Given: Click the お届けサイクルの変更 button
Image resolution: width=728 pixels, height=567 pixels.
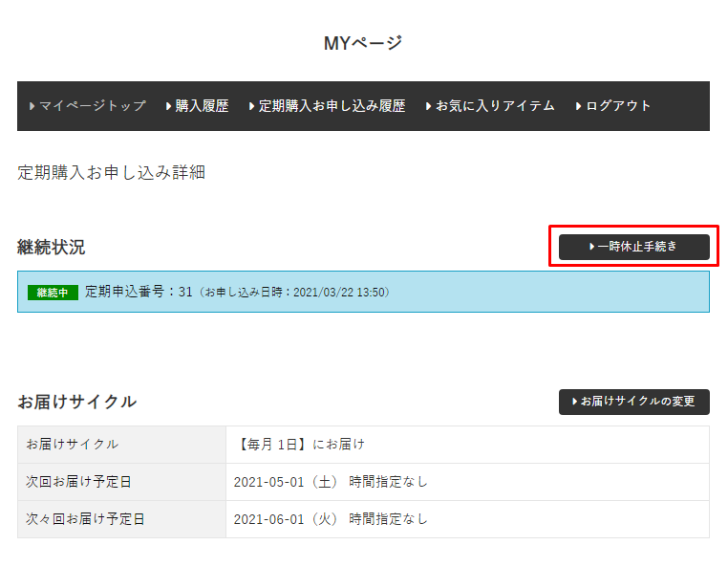Looking at the screenshot, I should coord(633,402).
